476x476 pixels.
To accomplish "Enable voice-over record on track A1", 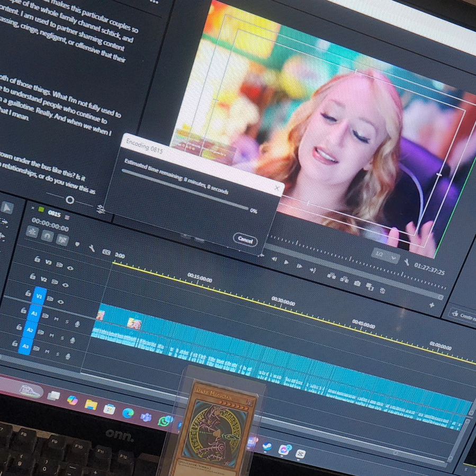I will click(x=77, y=324).
